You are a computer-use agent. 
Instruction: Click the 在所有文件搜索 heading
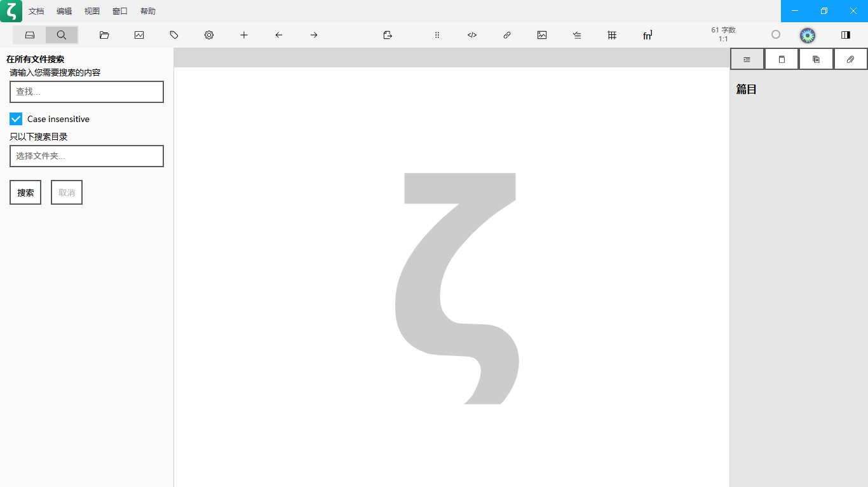[x=36, y=59]
